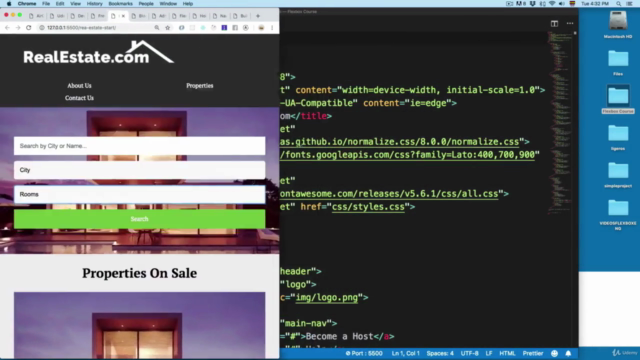Click the Chrome address bar URL
This screenshot has height=360, width=640.
tap(82, 28)
